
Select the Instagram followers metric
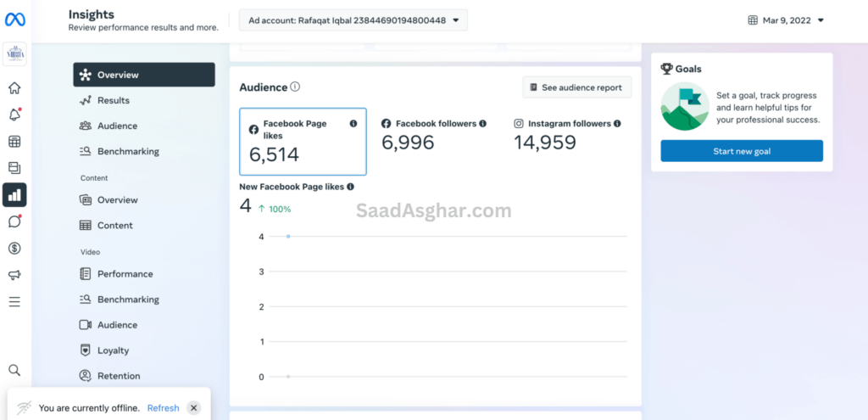tap(567, 135)
